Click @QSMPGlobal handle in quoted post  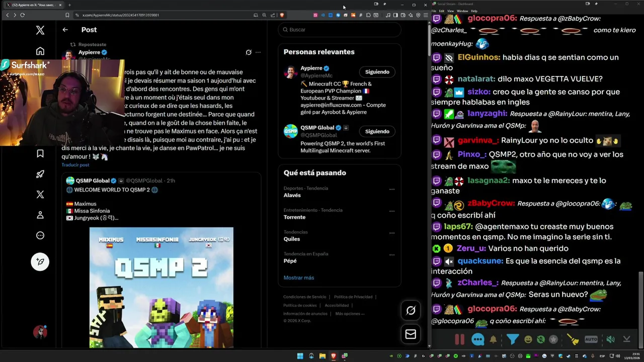pyautogui.click(x=144, y=180)
